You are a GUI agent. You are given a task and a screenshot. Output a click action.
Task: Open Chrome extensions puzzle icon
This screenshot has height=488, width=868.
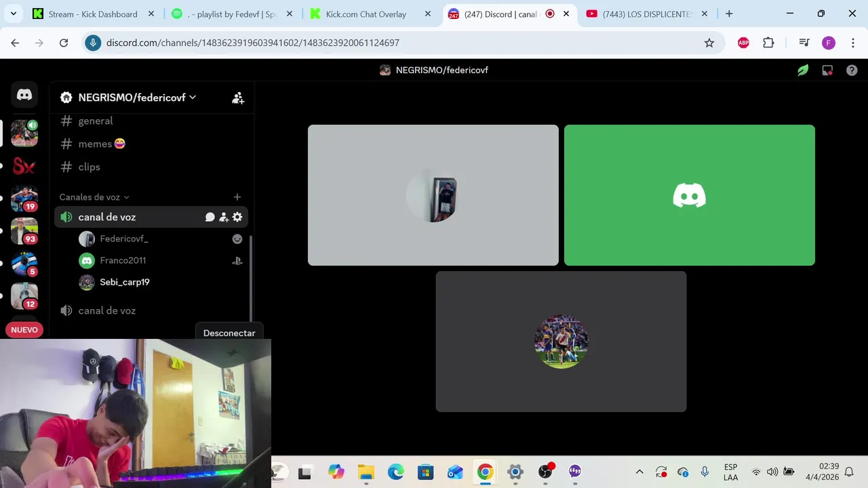point(768,43)
